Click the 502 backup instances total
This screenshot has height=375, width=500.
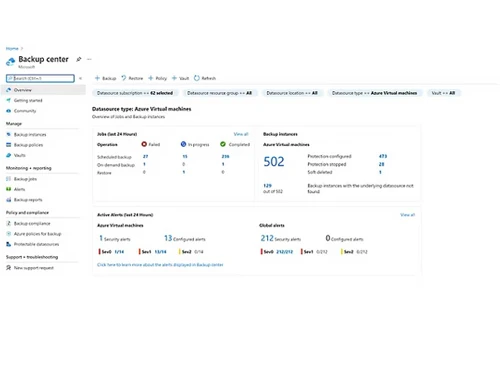(274, 162)
